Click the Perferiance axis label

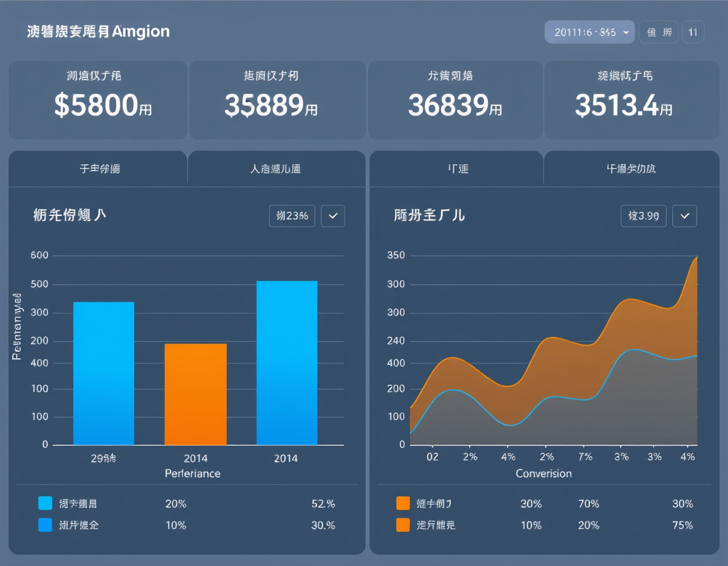193,474
